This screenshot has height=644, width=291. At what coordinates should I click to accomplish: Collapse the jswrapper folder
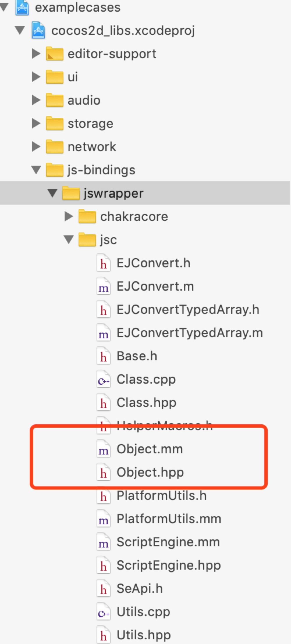(52, 193)
